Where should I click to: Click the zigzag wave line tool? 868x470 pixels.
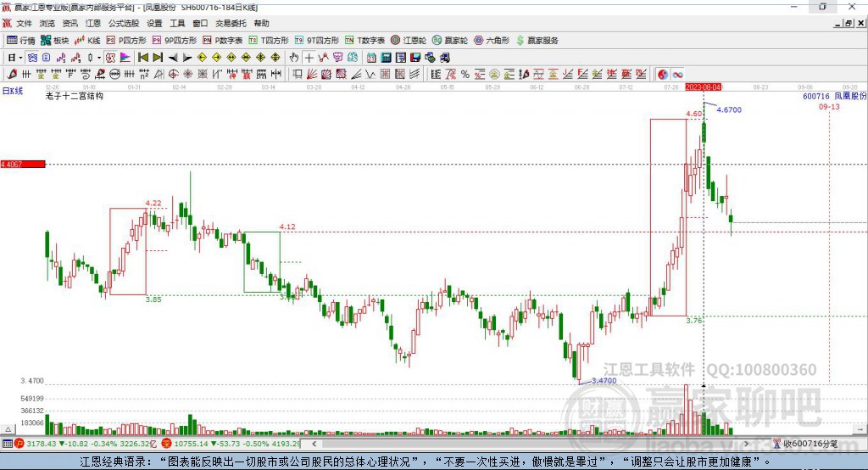click(x=370, y=75)
